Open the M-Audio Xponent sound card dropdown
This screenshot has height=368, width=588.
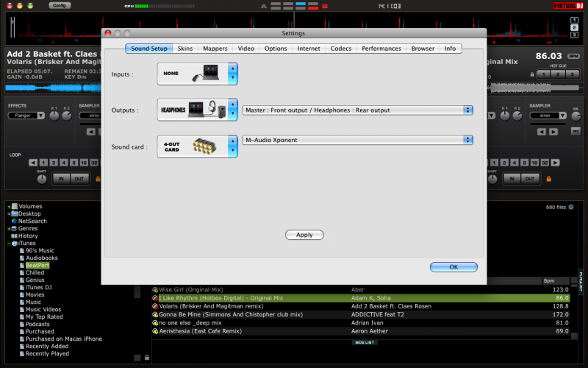[357, 140]
